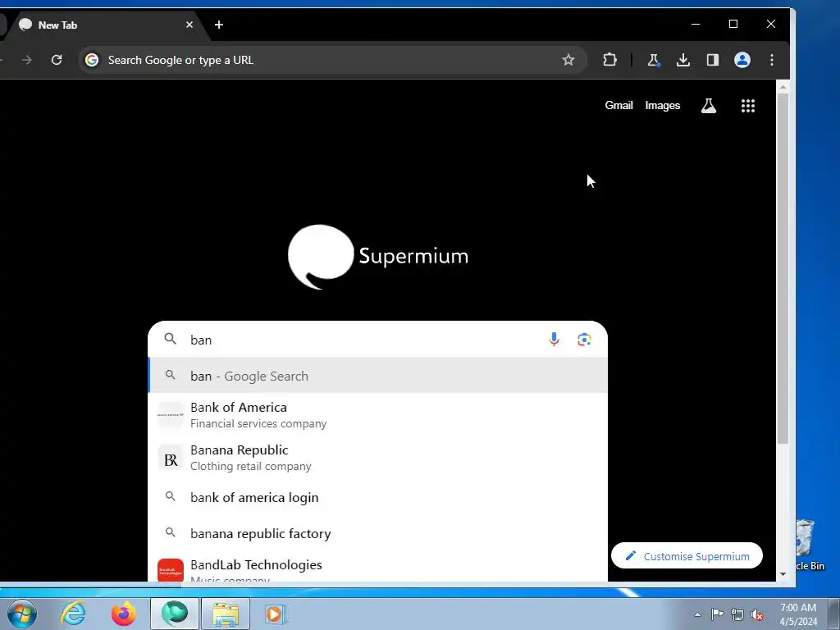
Task: Click the page's vertical scrollbar thumb
Action: tap(783, 268)
